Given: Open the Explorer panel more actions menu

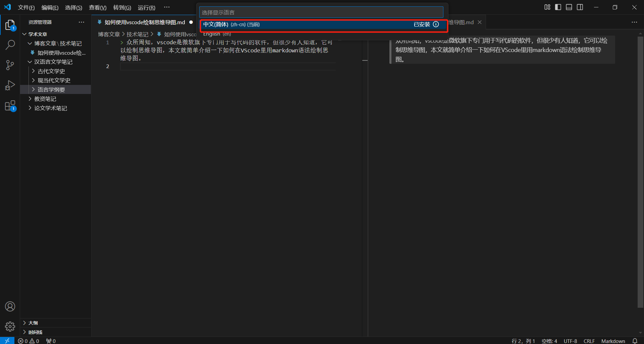Looking at the screenshot, I should coord(82,22).
